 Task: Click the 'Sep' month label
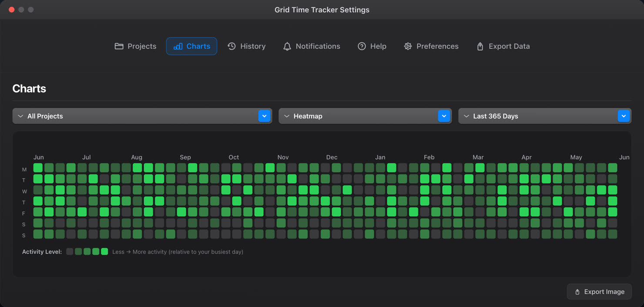185,157
